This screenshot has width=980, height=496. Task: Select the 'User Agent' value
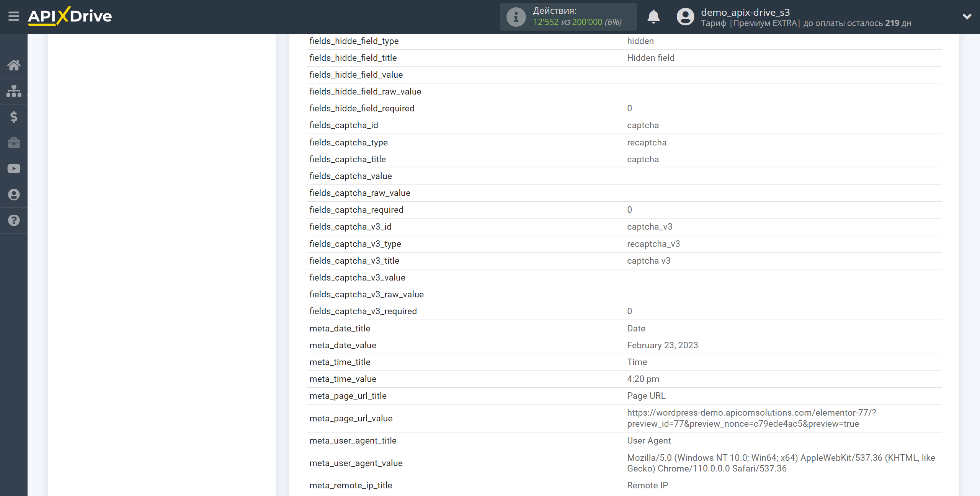tap(649, 441)
